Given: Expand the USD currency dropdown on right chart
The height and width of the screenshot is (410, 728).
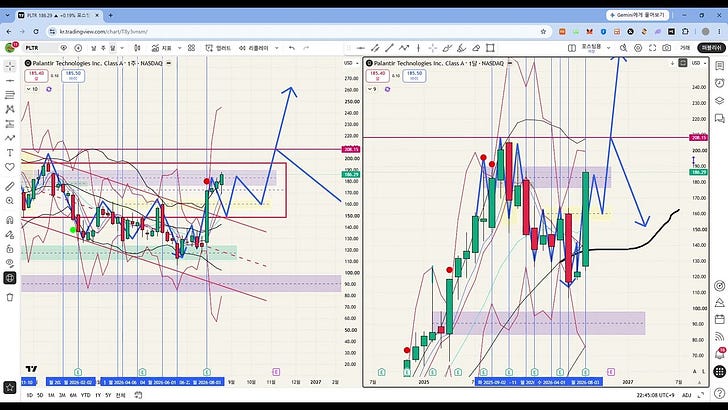Looking at the screenshot, I should click(x=698, y=63).
